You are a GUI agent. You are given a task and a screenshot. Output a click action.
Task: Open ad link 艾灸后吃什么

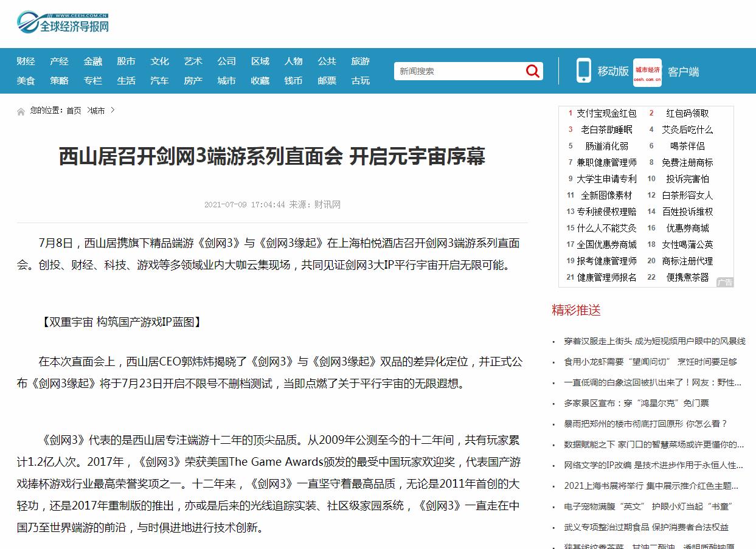[x=687, y=129]
